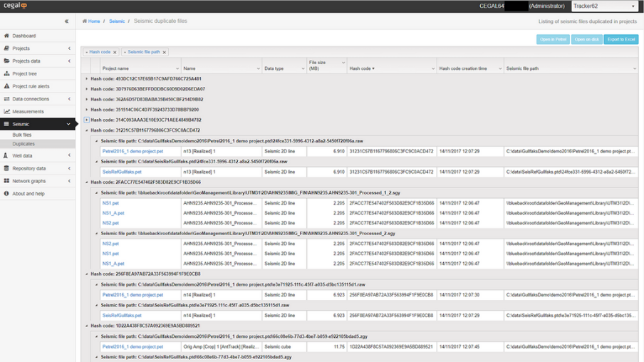Screen dimensions: 644x362
Task: Expand hash code 362A6D57D83BABA35 group
Action: [87, 100]
